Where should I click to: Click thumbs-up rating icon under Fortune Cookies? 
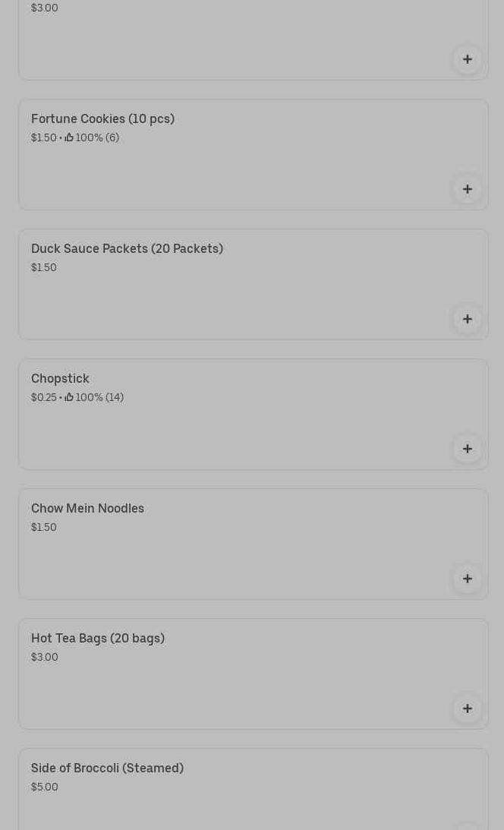point(69,137)
